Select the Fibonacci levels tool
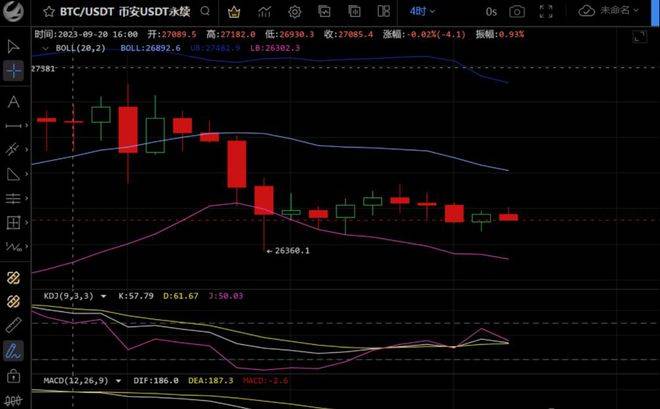The height and width of the screenshot is (409, 660). [x=13, y=198]
